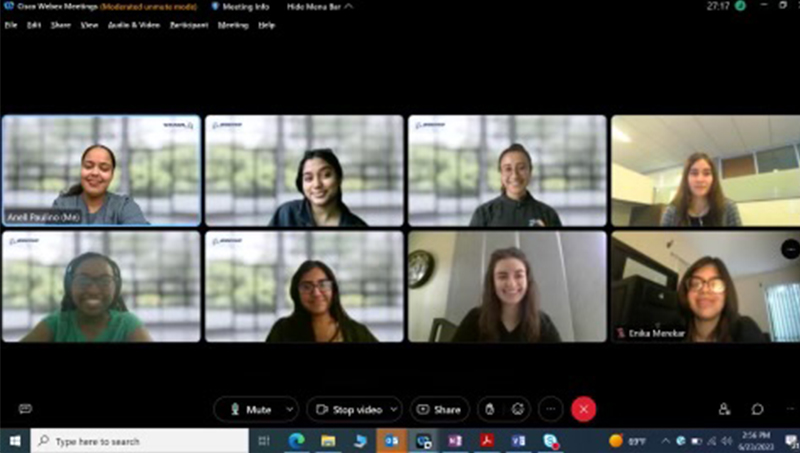
Task: Open the Windows Start menu
Action: pos(15,441)
